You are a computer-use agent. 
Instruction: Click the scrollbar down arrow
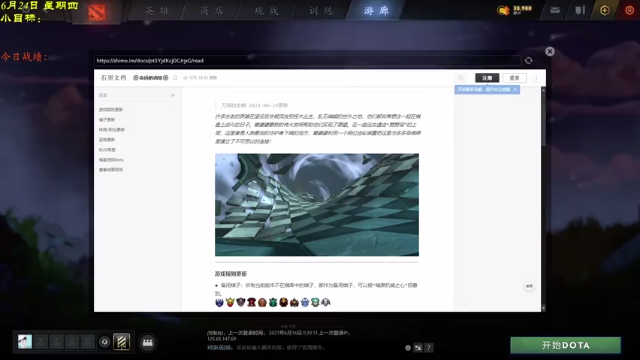[x=543, y=309]
